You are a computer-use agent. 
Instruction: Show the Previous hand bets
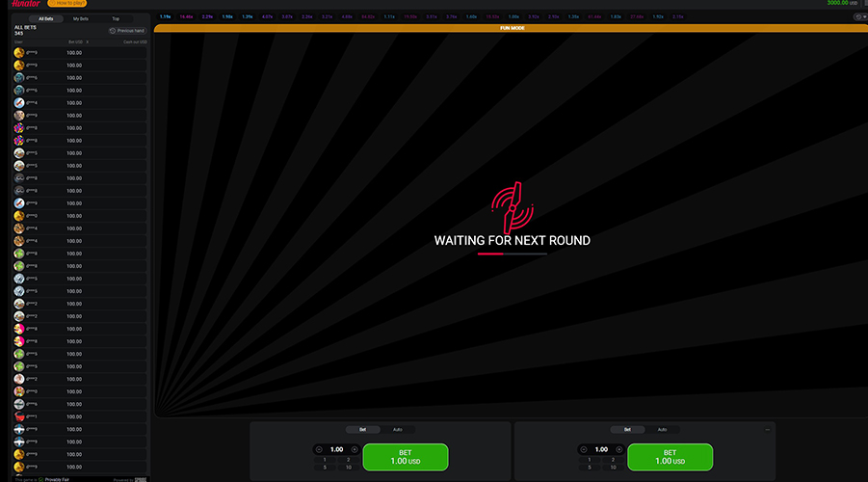pyautogui.click(x=126, y=31)
